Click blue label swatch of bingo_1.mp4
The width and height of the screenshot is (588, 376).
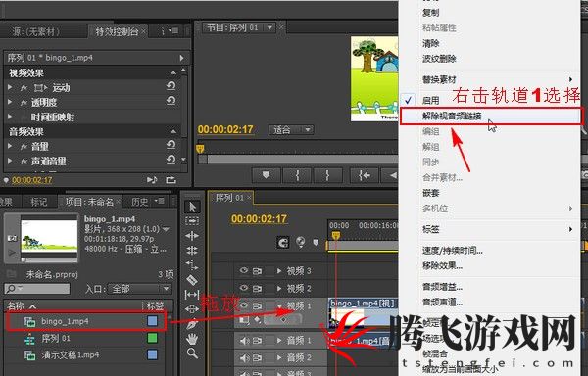coord(152,321)
